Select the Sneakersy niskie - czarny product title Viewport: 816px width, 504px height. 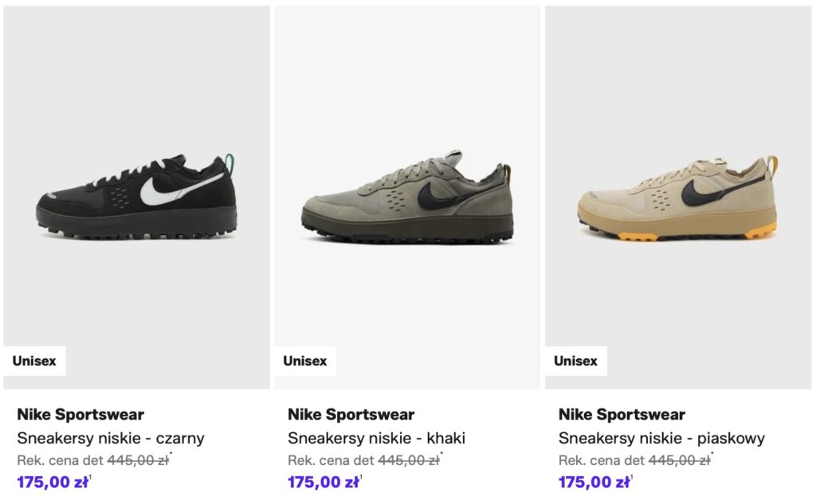[x=111, y=438]
